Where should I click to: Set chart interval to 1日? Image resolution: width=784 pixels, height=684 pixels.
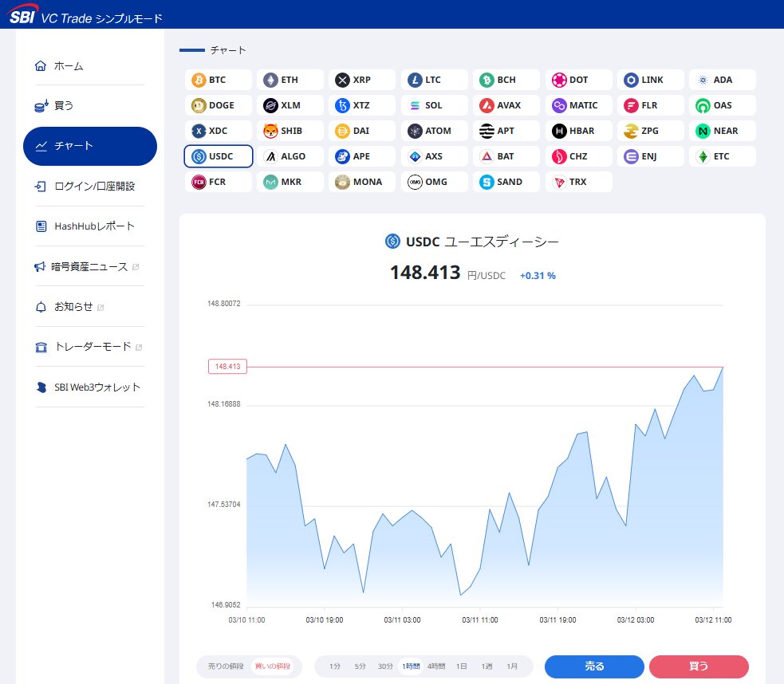[462, 666]
